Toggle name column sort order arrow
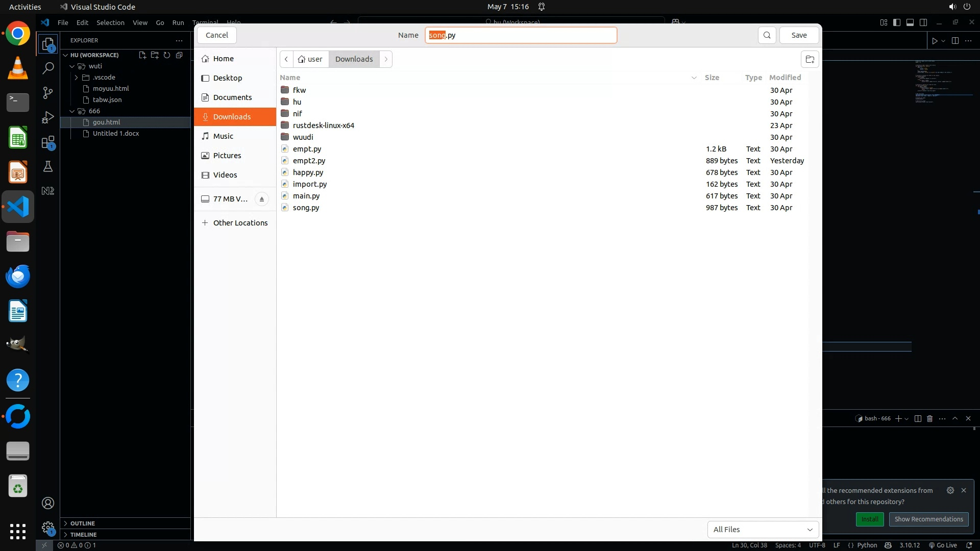The height and width of the screenshot is (551, 980). tap(694, 78)
